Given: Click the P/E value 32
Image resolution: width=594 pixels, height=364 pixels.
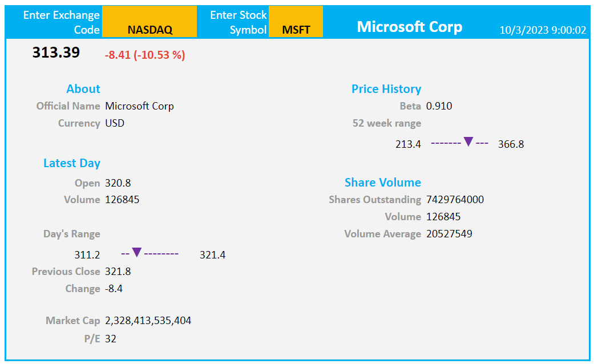Looking at the screenshot, I should tap(111, 339).
